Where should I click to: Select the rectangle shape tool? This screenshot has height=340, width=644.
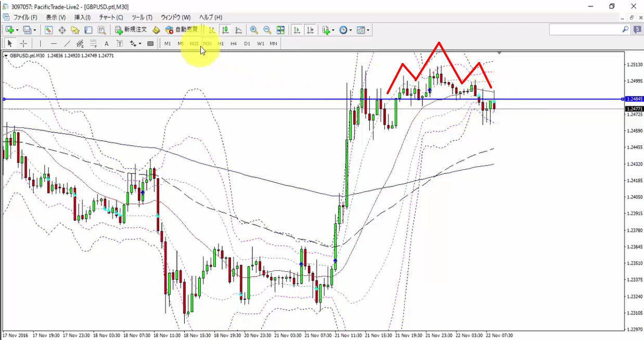pyautogui.click(x=150, y=44)
